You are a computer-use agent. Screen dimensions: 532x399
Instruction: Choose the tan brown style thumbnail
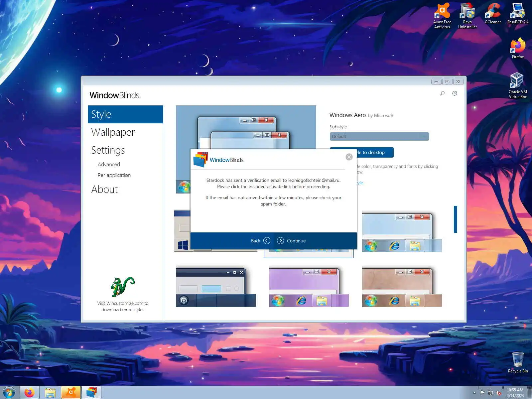[402, 287]
